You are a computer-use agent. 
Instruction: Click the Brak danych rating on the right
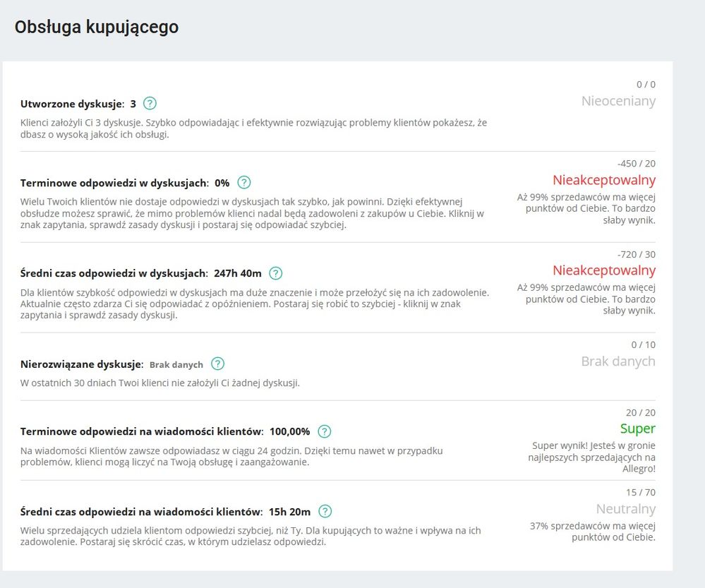(618, 361)
